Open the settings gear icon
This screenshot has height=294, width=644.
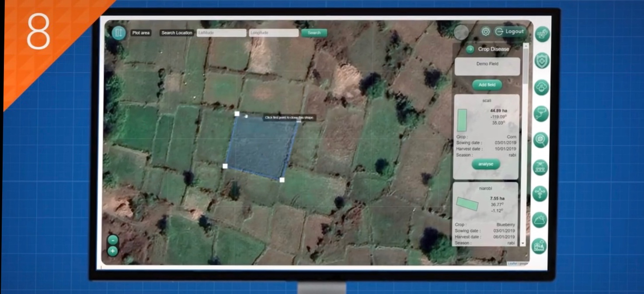(485, 31)
